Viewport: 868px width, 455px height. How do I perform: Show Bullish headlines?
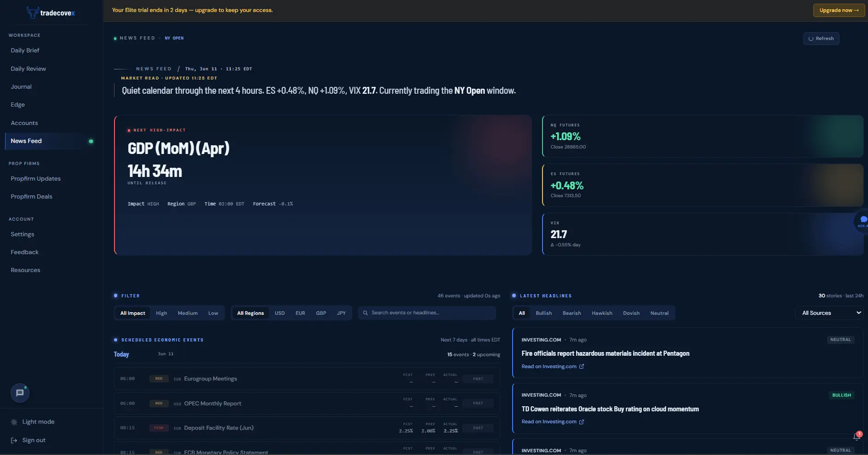544,313
